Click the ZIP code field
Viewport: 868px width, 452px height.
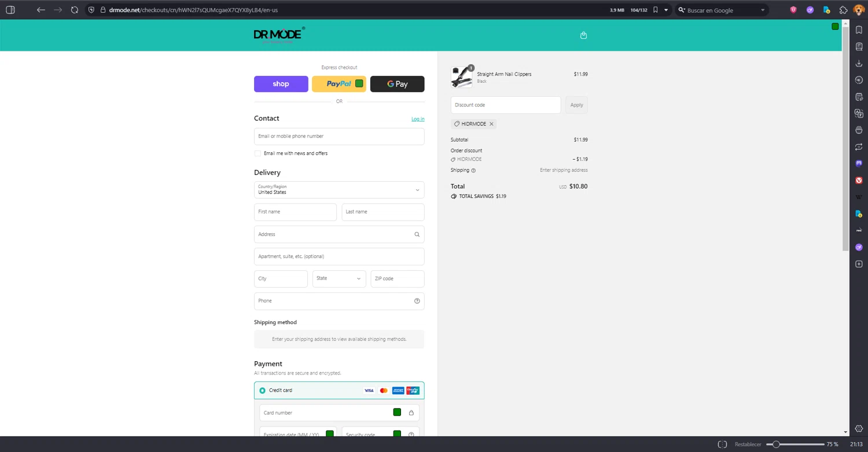click(x=398, y=278)
